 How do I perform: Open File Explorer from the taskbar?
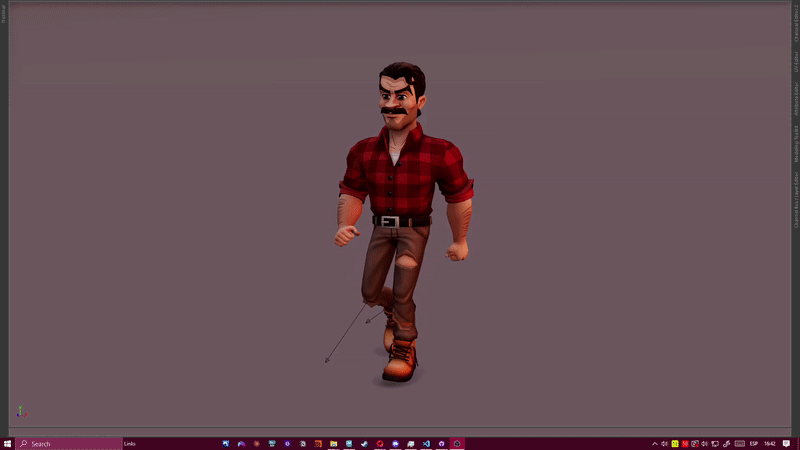pyautogui.click(x=333, y=443)
